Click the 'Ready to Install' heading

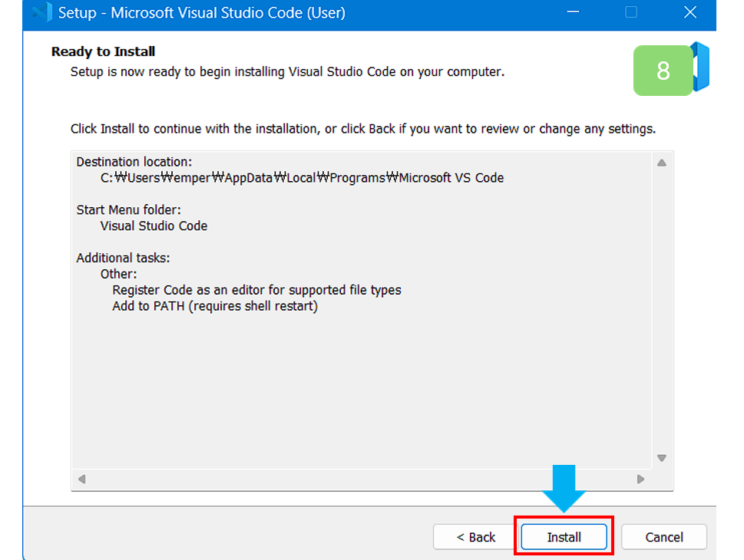pyautogui.click(x=103, y=51)
